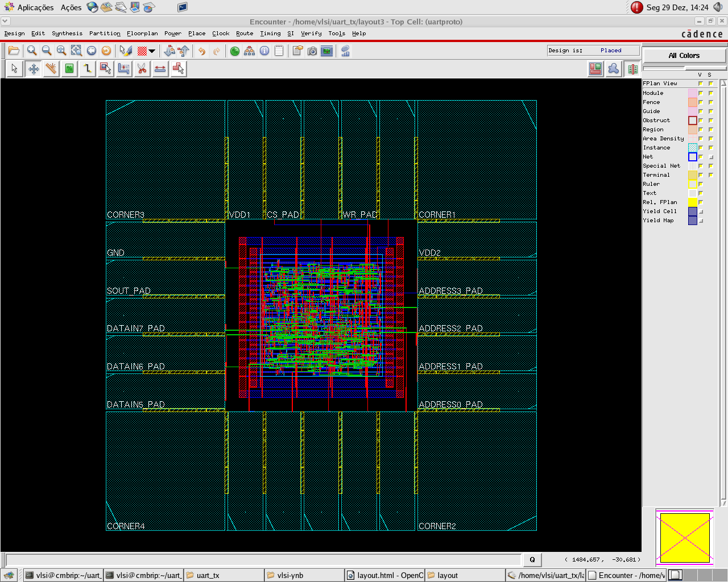Open the highlight color dropdown arrow
728x582 pixels.
pyautogui.click(x=152, y=51)
